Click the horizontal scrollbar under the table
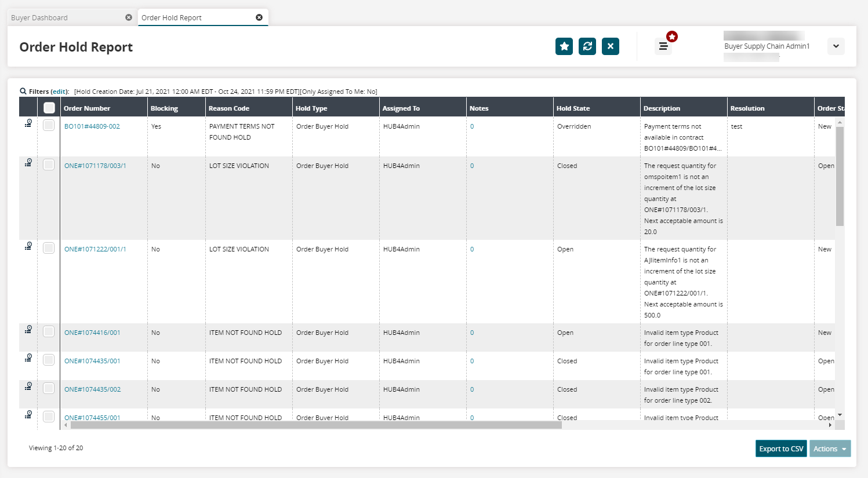Screen dimensions: 868x478 (316, 425)
